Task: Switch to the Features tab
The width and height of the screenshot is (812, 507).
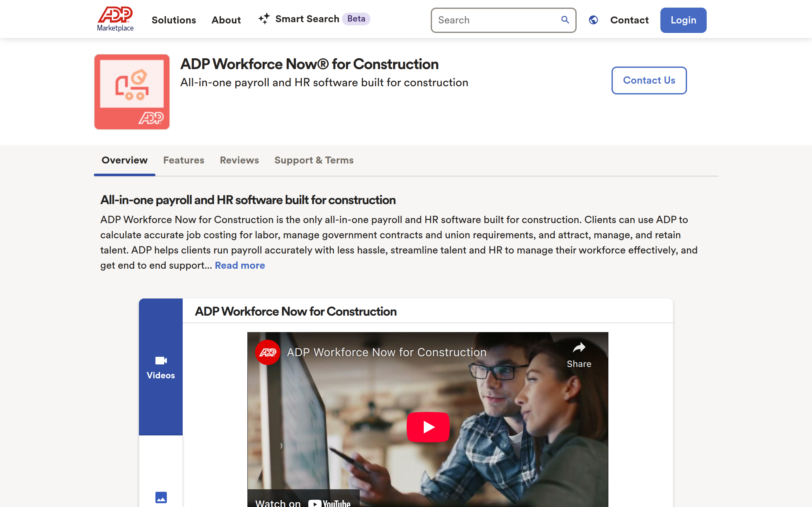Action: (x=184, y=160)
